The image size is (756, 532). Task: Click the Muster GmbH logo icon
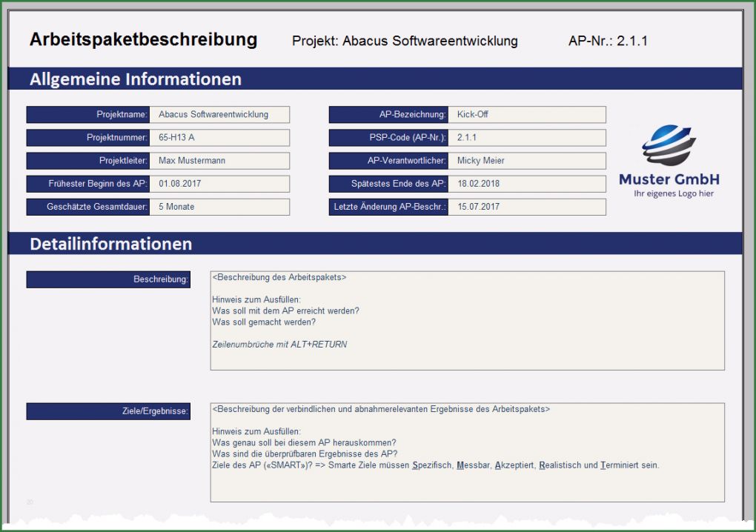pyautogui.click(x=669, y=145)
